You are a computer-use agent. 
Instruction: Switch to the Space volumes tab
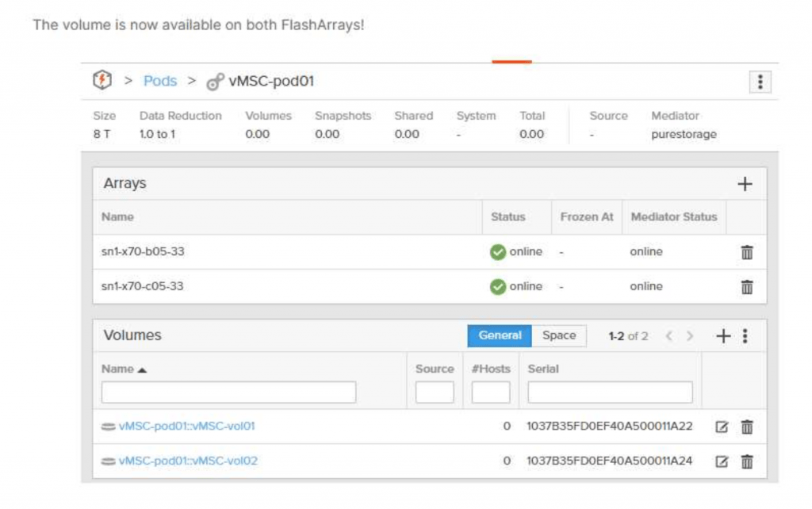tap(559, 335)
